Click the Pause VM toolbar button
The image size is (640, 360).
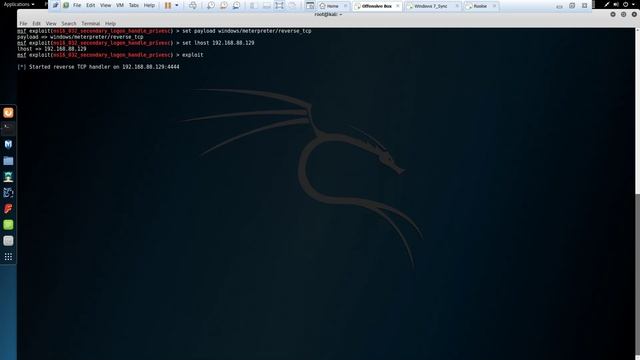(168, 5)
